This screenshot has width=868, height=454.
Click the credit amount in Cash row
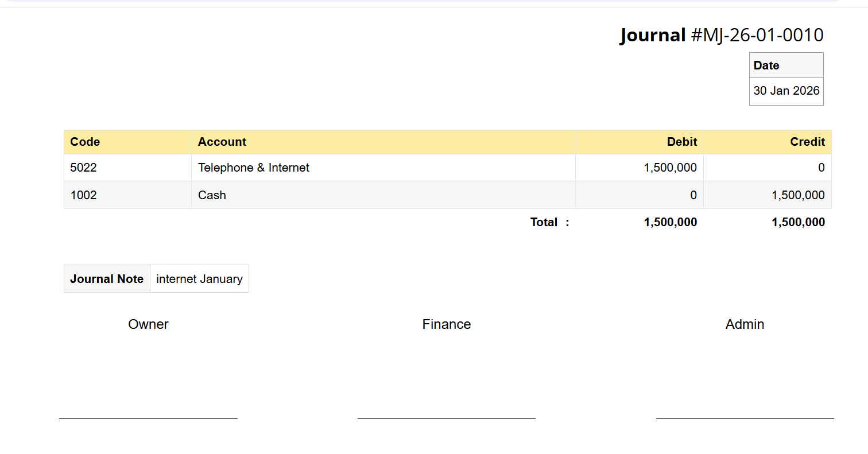[798, 195]
